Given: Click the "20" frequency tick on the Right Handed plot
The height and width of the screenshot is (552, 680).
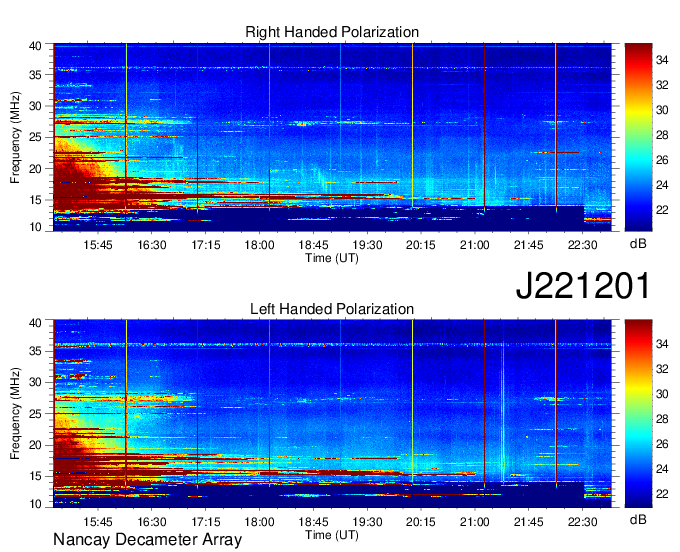Looking at the screenshot, I should (x=36, y=169).
